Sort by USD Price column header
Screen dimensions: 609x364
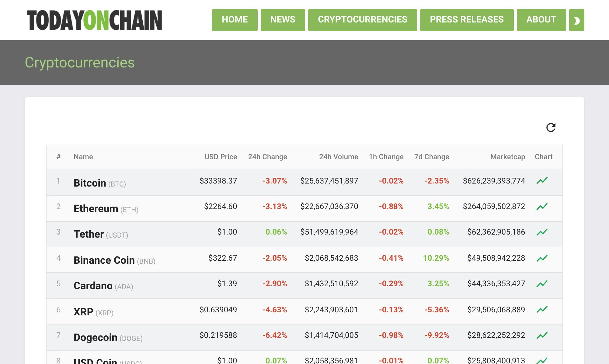click(x=221, y=157)
